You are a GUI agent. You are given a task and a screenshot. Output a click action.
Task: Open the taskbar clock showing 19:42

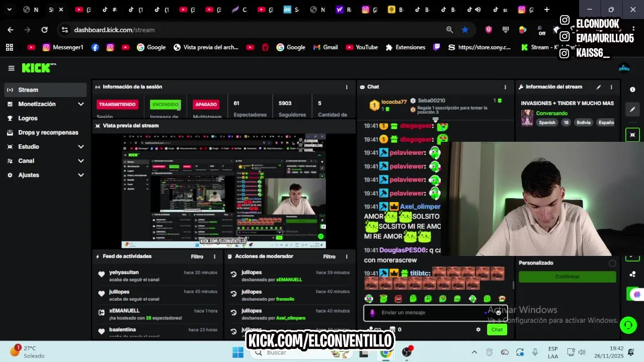(x=609, y=352)
